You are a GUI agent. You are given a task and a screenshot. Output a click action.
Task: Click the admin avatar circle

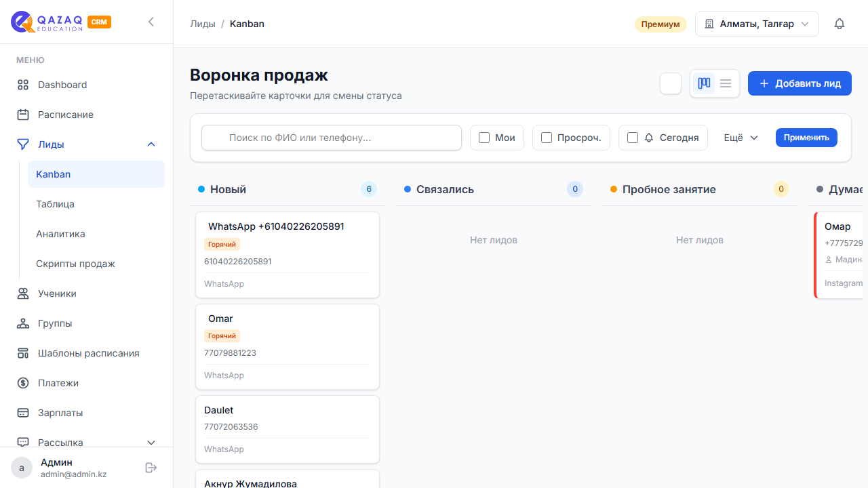[x=22, y=468]
